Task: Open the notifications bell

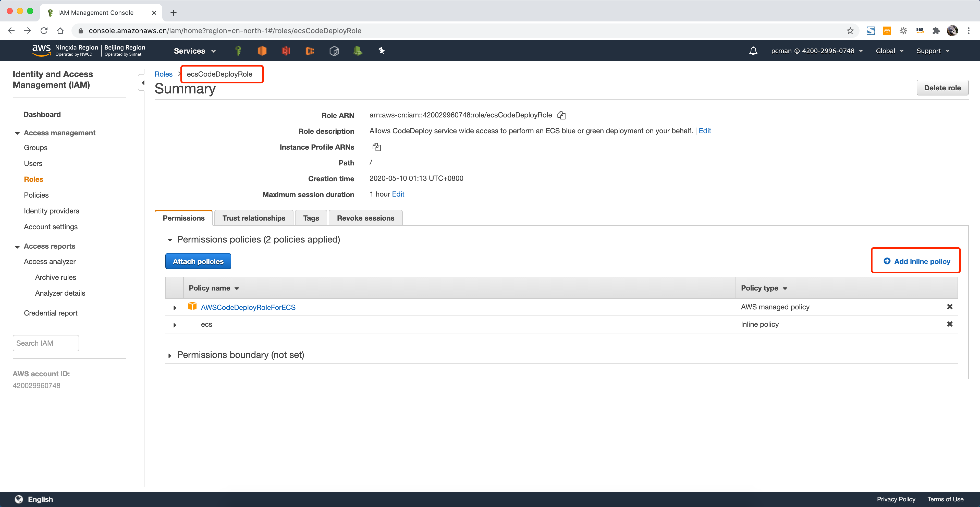Action: (753, 51)
